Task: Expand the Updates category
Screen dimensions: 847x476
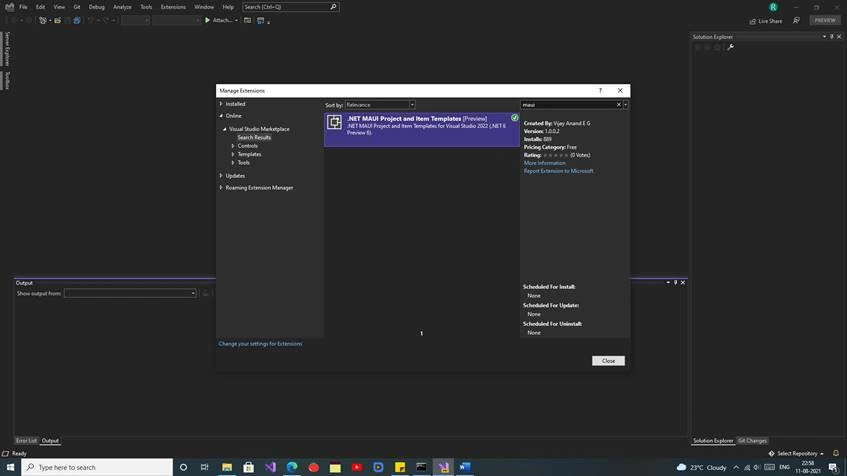Action: pos(221,176)
